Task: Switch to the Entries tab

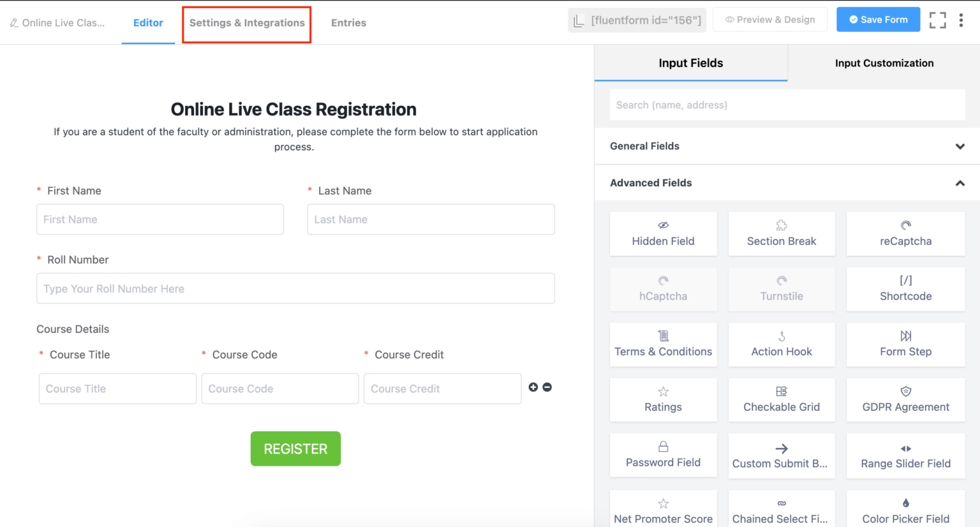Action: [348, 22]
